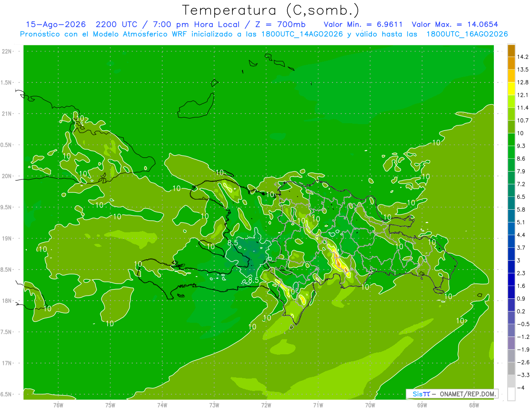Click the '69W' longitude axis label

(x=422, y=405)
